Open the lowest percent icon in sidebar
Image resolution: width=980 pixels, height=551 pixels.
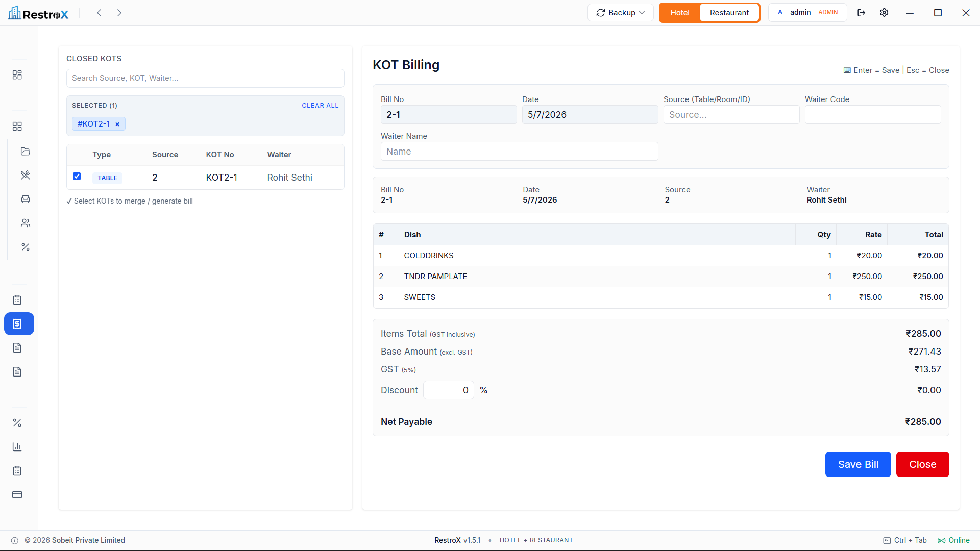point(17,423)
